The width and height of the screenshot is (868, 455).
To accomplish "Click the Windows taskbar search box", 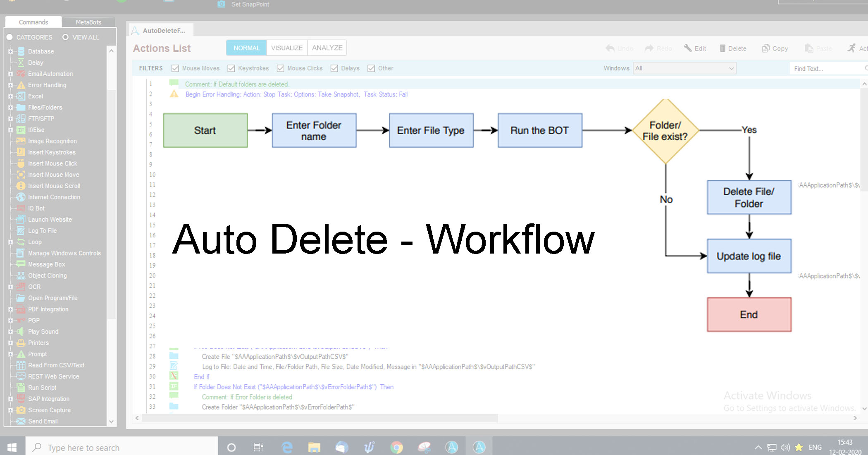I will (x=122, y=448).
